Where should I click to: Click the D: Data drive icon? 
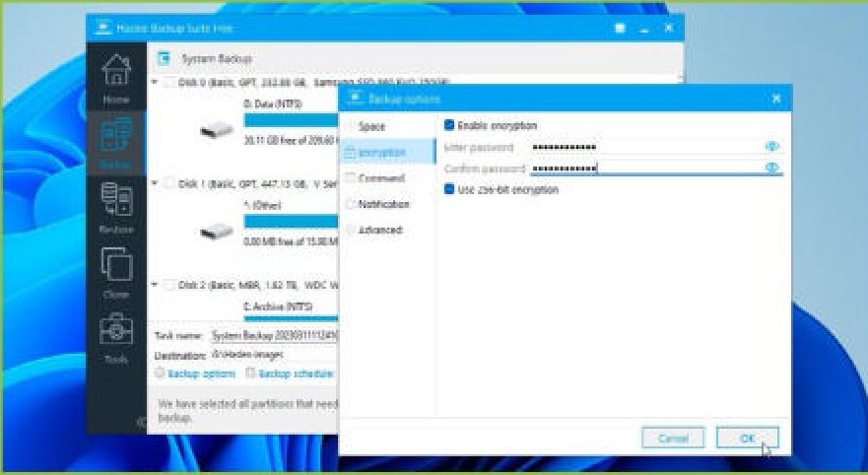217,130
